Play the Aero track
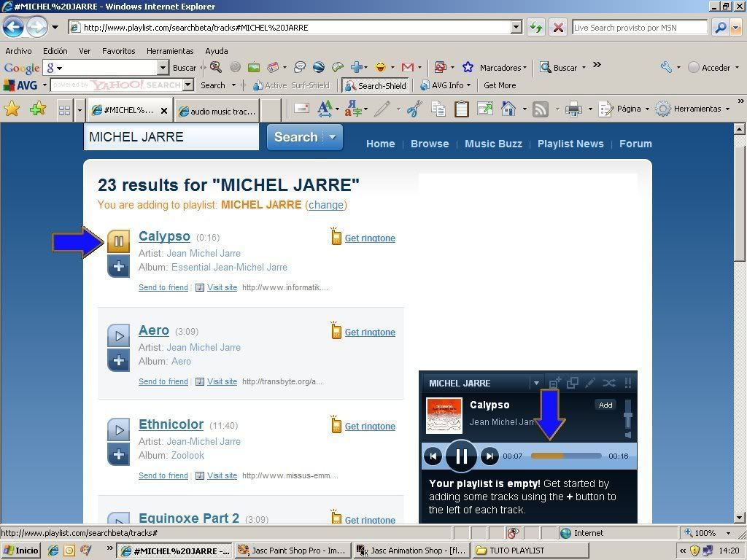Image resolution: width=747 pixels, height=560 pixels. pos(118,335)
